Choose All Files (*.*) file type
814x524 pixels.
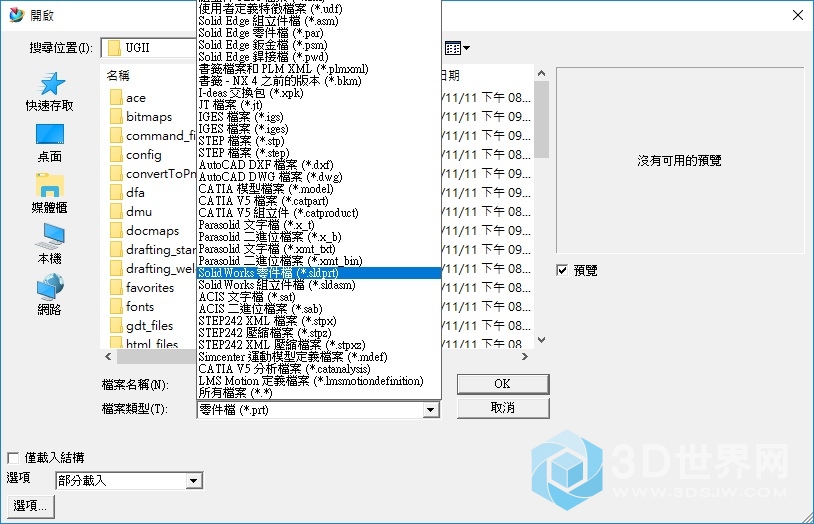tap(319, 393)
